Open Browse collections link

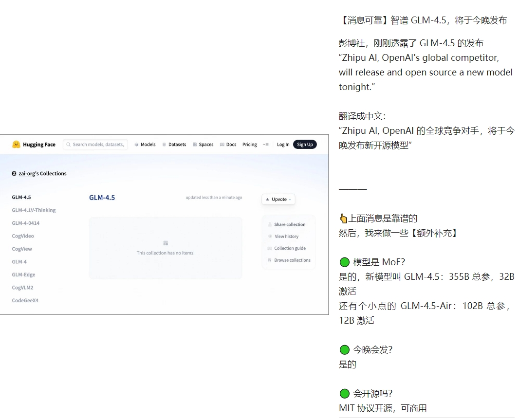(293, 260)
